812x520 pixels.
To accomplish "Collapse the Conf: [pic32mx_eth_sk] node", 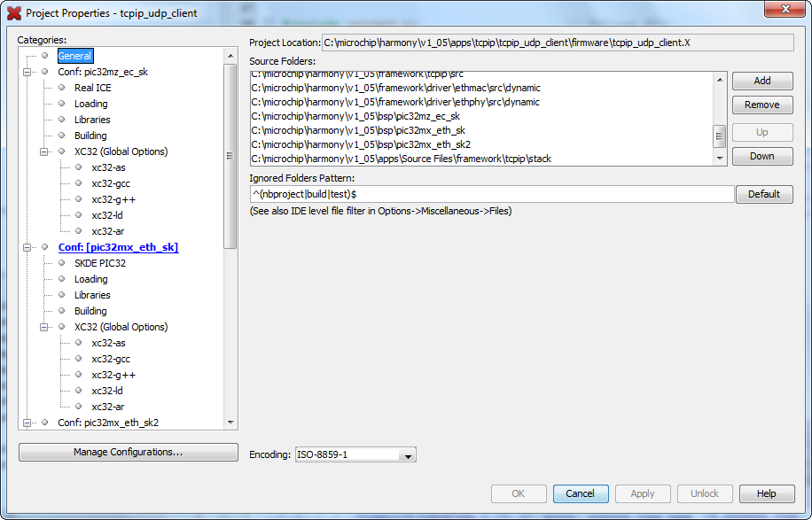I will pyautogui.click(x=27, y=247).
